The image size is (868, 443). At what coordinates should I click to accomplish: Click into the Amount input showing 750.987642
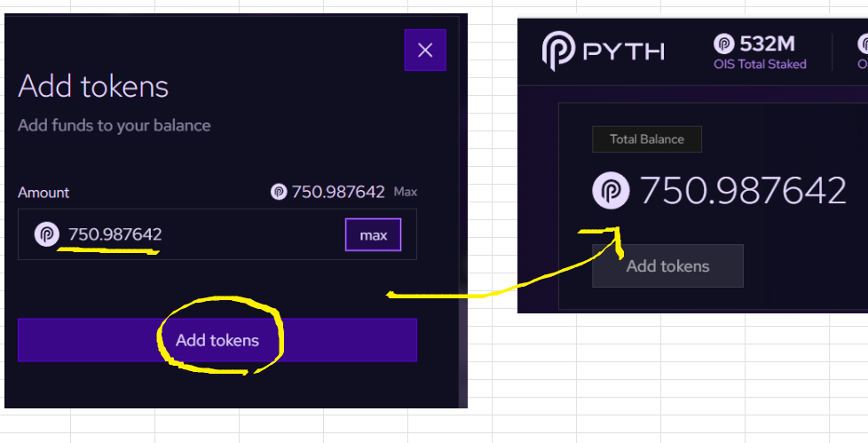[217, 234]
